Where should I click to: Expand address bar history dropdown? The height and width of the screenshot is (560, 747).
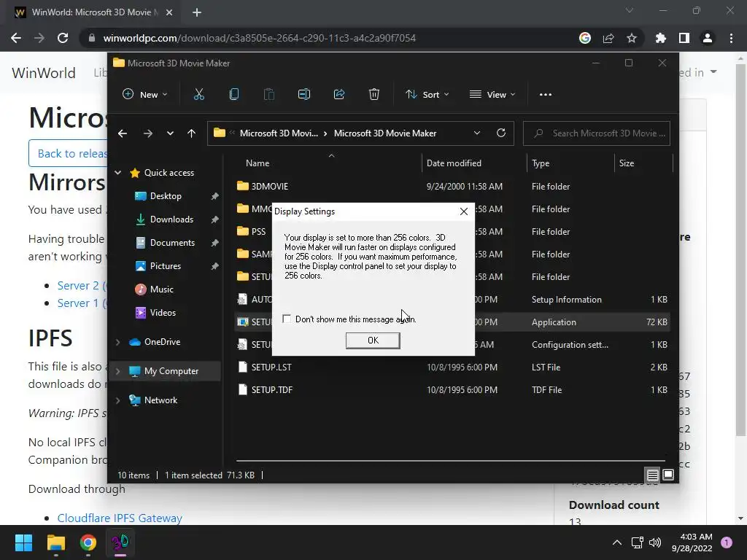477,133
